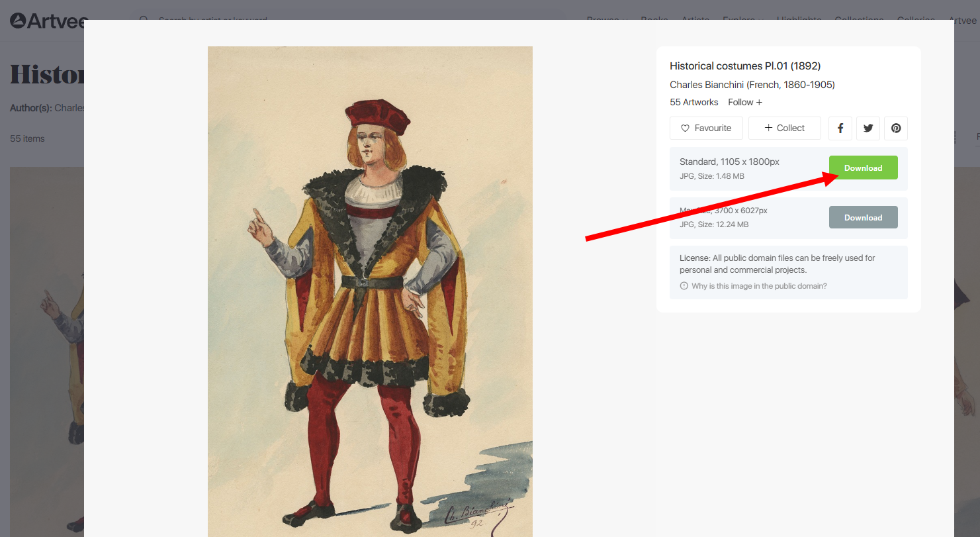Click the 'JPG, Size: 12.24 MB' text
The width and height of the screenshot is (980, 537).
click(x=714, y=224)
